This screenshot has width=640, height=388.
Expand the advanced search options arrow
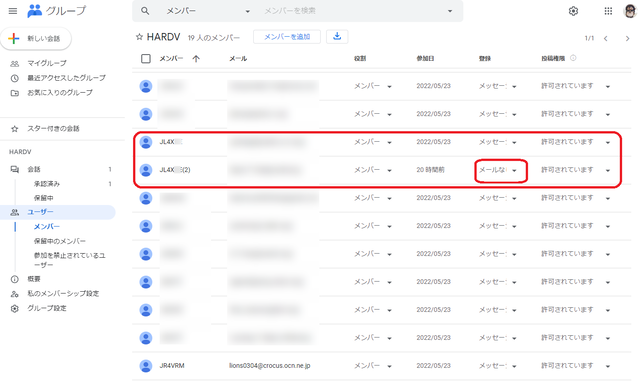450,11
